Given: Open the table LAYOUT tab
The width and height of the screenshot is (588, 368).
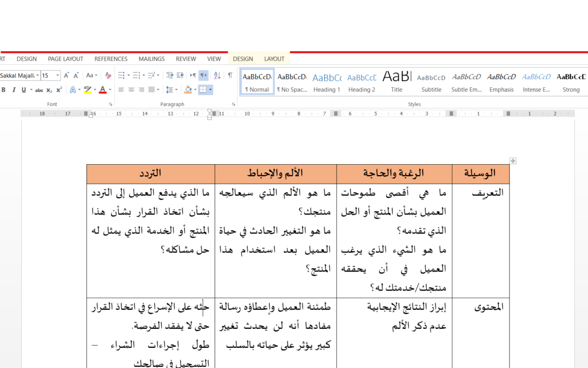Looking at the screenshot, I should click(274, 59).
